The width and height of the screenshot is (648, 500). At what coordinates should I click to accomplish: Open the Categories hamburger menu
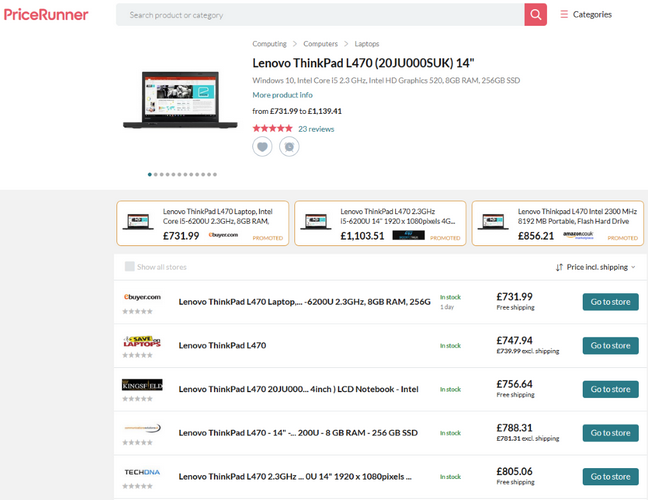point(586,14)
